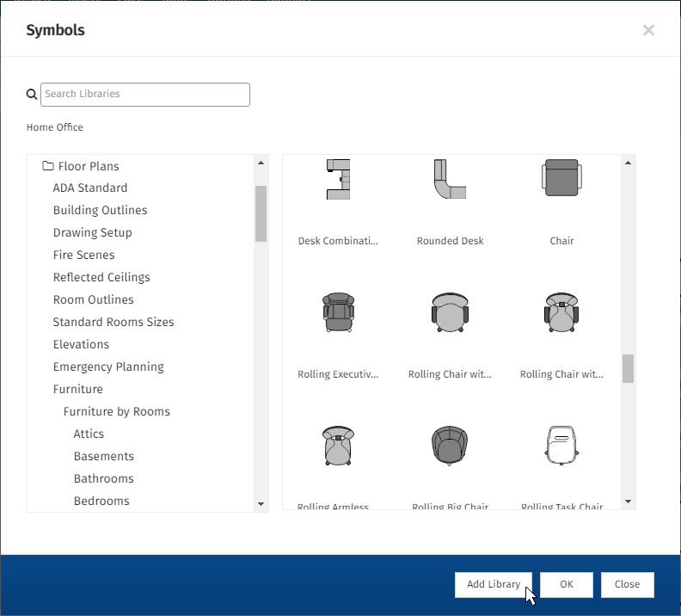Viewport: 681px width, 616px height.
Task: Open the ADA Standard library
Action: [x=90, y=188]
